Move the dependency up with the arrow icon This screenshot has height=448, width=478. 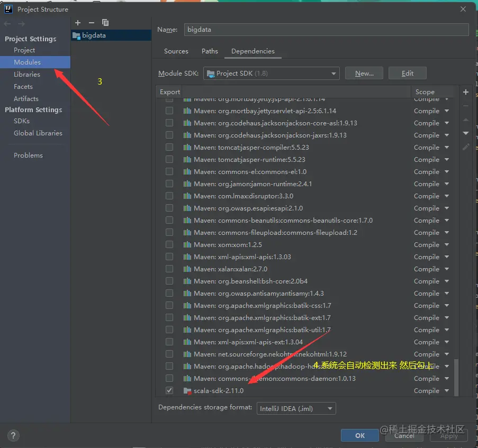[465, 120]
